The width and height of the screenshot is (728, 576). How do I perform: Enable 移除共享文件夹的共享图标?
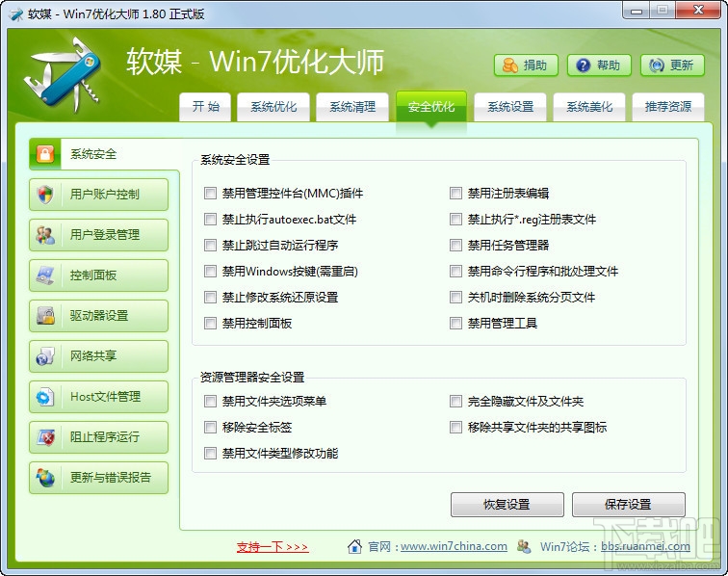click(455, 427)
